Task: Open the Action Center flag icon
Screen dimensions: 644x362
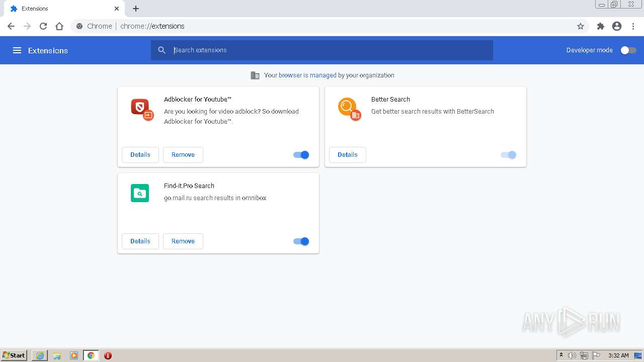Action: tap(596, 355)
